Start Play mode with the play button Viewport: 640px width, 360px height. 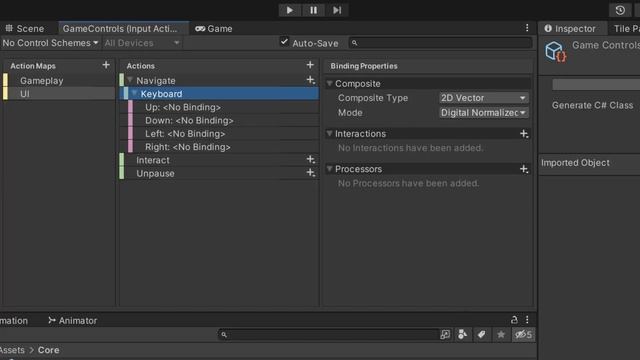tap(289, 10)
